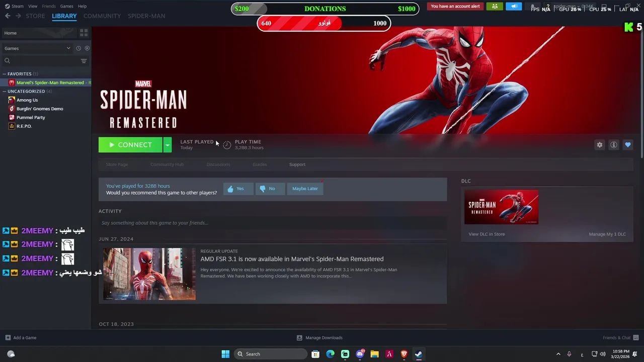
Task: Click the Windows taskbar Search box
Action: 271,354
